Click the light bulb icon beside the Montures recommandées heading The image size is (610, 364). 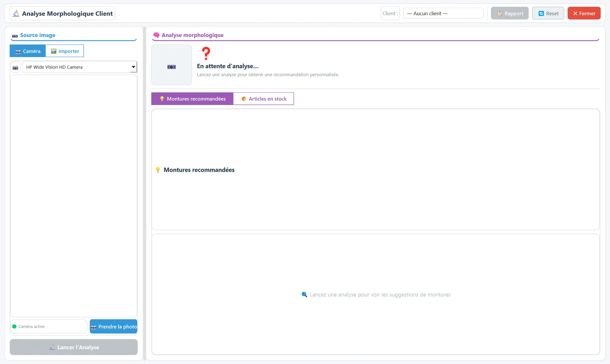158,170
